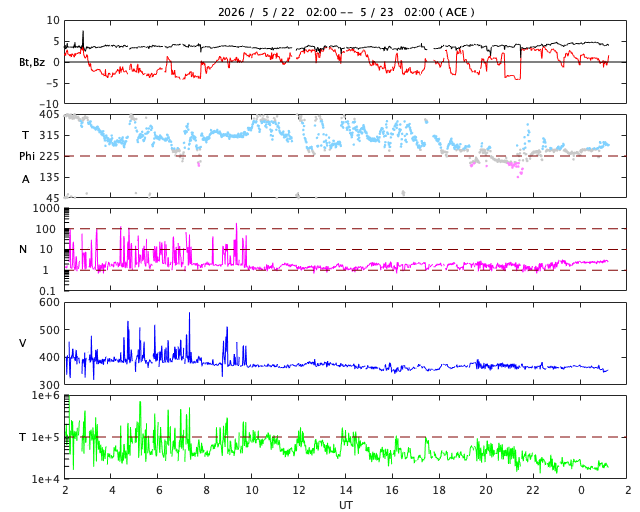Click the "225" tick label
The width and height of the screenshot is (640, 512).
49,156
